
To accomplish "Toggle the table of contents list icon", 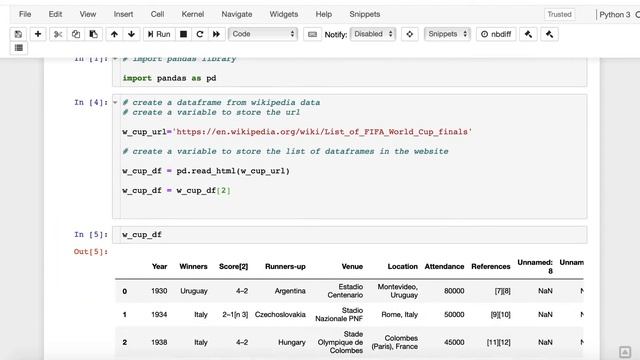I will (19, 48).
